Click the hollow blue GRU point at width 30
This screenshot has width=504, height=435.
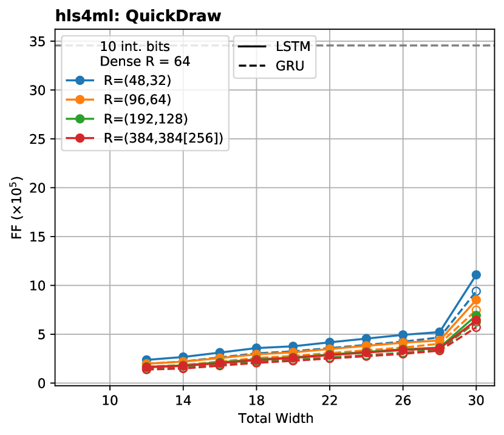[476, 291]
